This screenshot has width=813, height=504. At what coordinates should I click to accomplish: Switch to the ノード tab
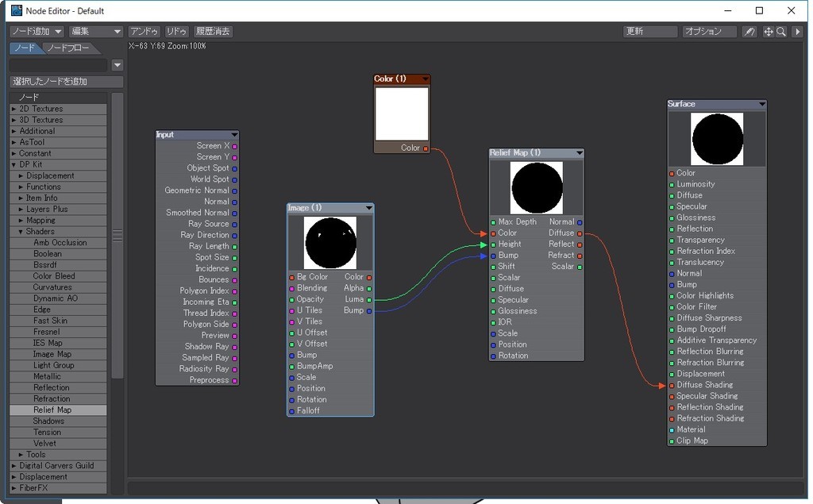25,48
